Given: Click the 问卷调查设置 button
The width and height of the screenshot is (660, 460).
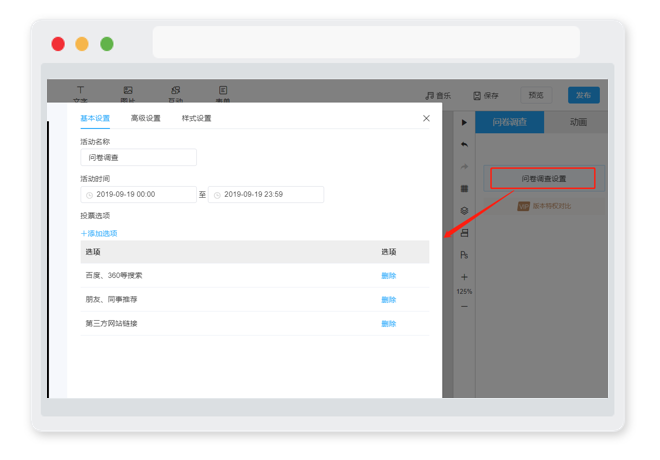Looking at the screenshot, I should (x=543, y=178).
